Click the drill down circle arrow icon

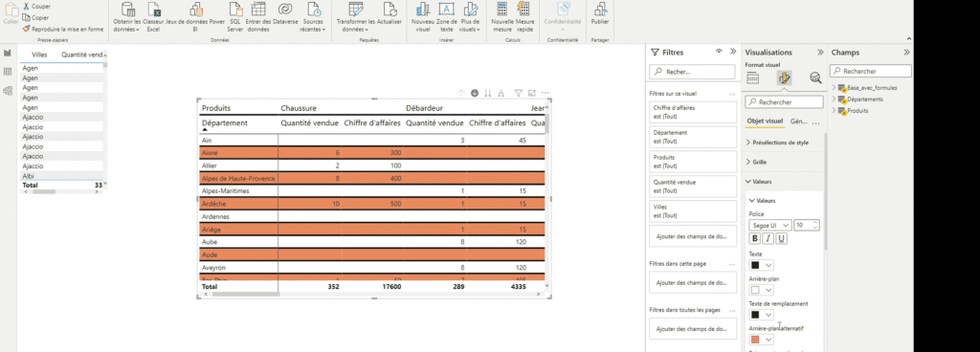475,93
